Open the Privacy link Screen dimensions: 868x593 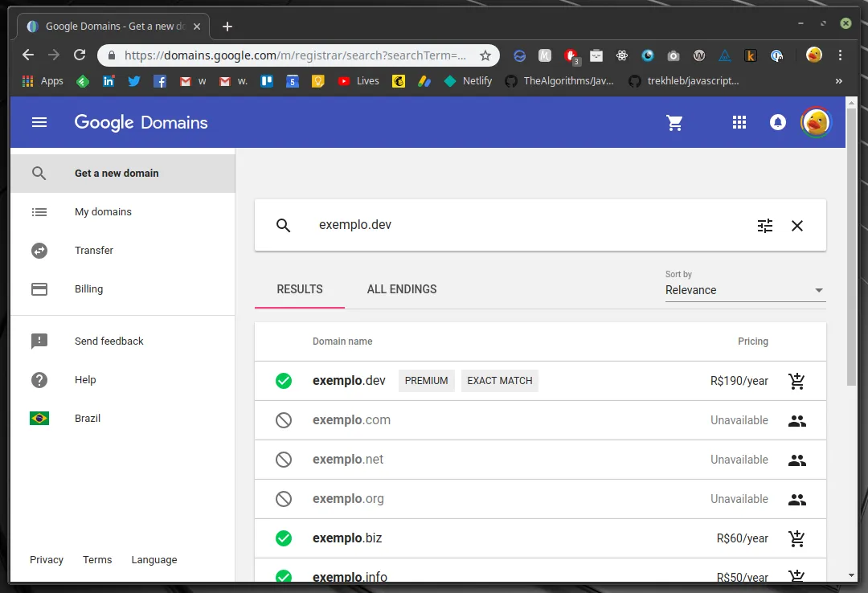[47, 559]
